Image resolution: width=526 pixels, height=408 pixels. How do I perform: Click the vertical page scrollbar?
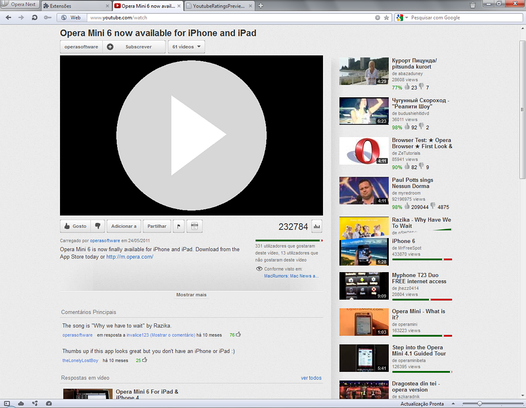pyautogui.click(x=522, y=109)
